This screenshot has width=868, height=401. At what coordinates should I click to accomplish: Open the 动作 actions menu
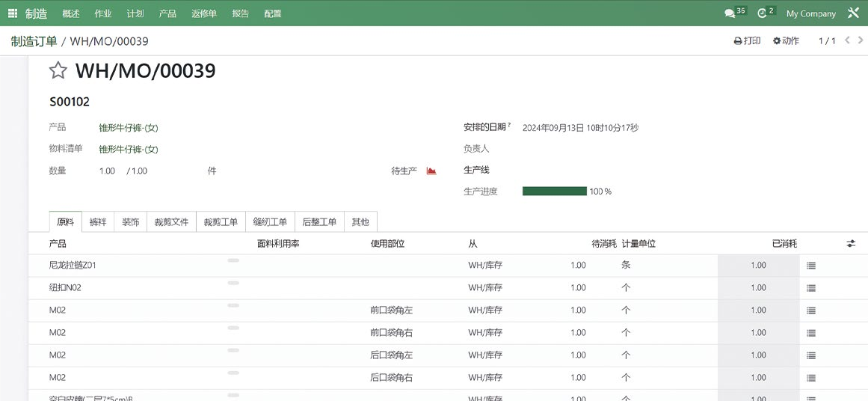[x=786, y=40]
